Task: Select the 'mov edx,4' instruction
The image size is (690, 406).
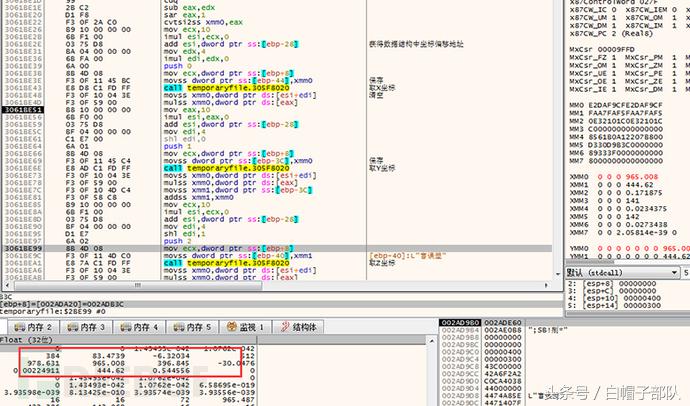Action: click(x=184, y=51)
